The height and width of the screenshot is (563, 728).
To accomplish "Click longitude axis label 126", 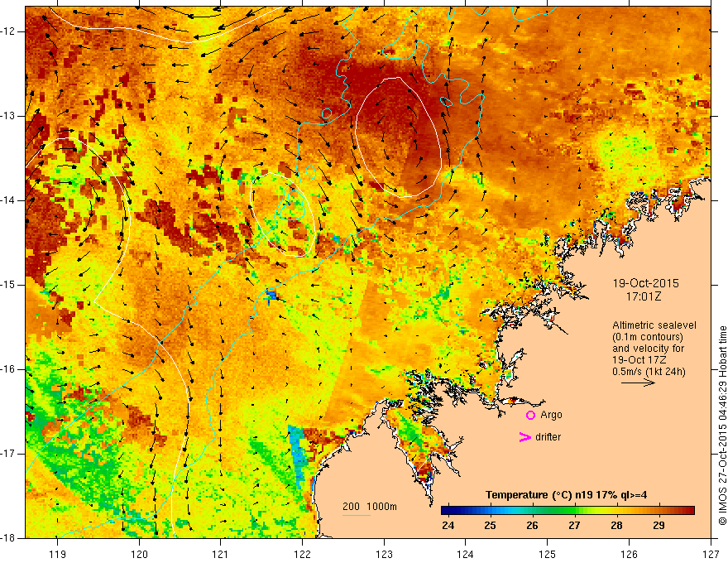I will coord(629,554).
